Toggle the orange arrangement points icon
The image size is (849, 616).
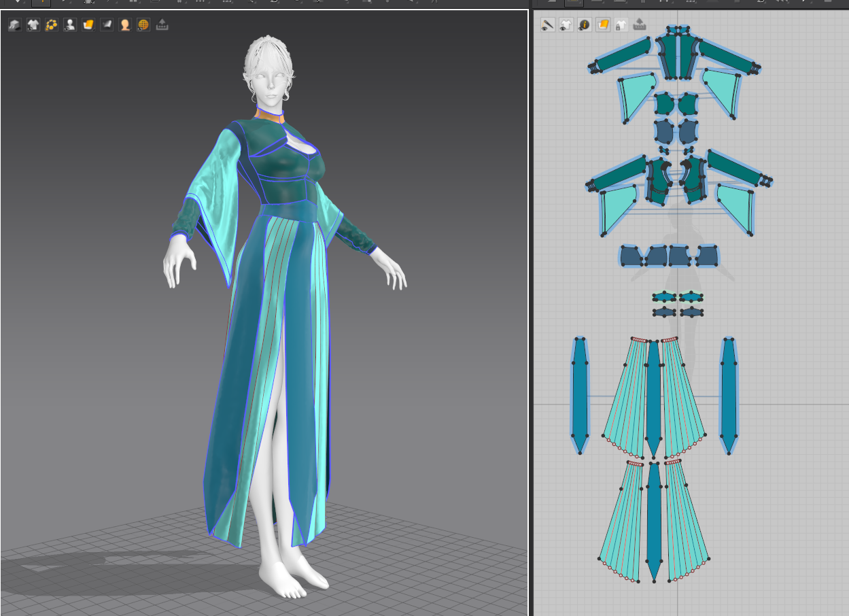[x=52, y=25]
